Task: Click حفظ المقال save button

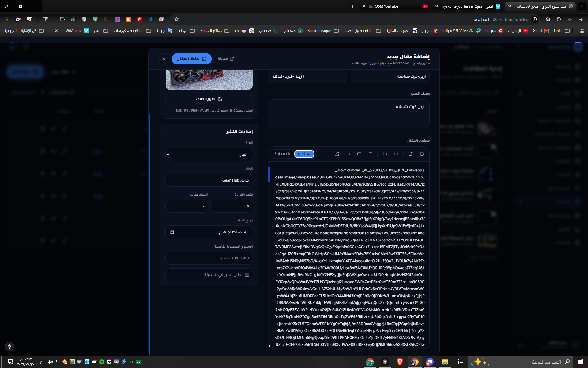Action: (x=192, y=59)
